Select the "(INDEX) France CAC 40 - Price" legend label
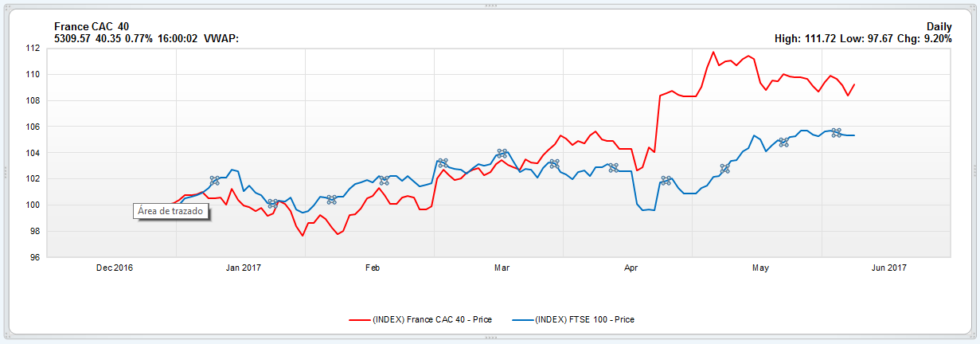Image resolution: width=980 pixels, height=344 pixels. point(431,319)
